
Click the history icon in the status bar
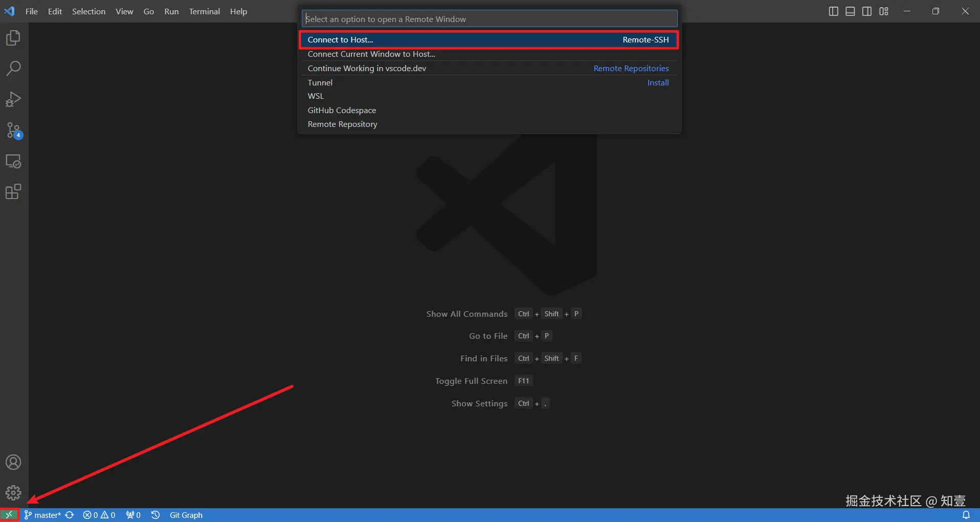[155, 515]
